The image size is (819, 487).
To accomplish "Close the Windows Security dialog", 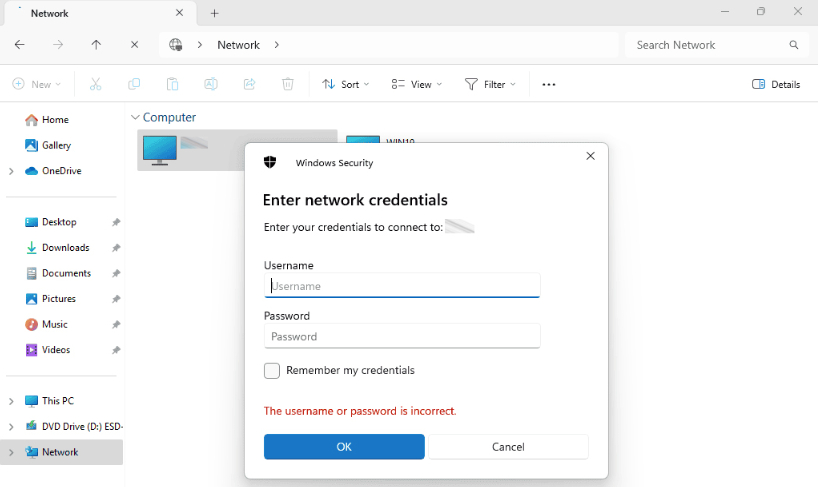I will [591, 156].
